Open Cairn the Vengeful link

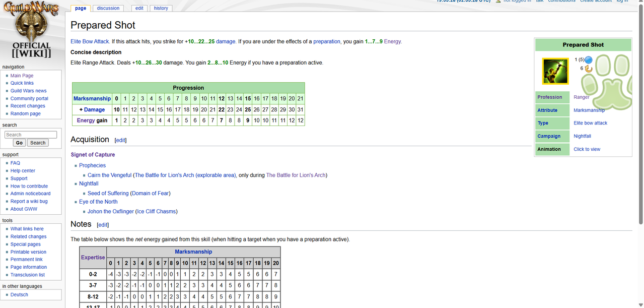109,175
